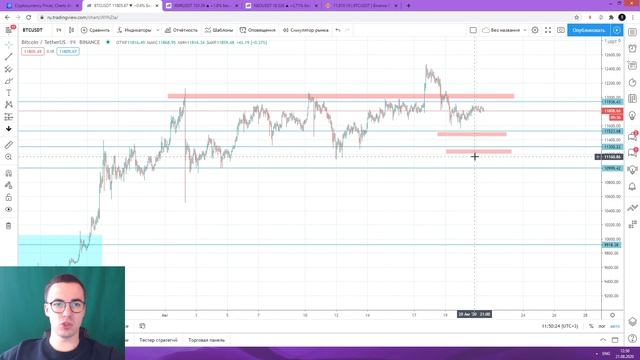Open the public chat panel

point(632,136)
